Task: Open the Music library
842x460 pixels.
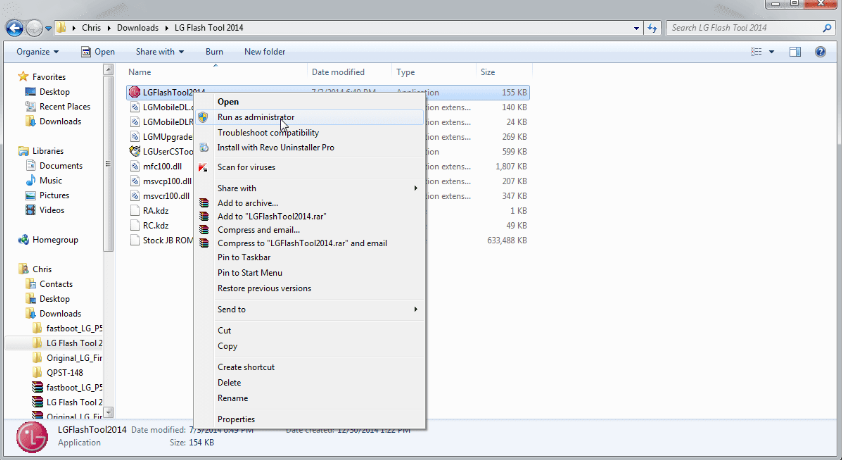Action: (x=50, y=181)
